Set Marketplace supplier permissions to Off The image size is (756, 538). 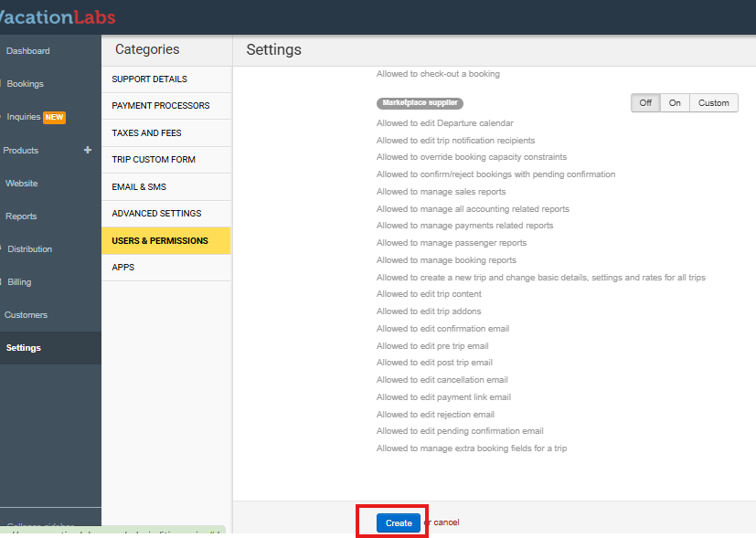pos(645,103)
